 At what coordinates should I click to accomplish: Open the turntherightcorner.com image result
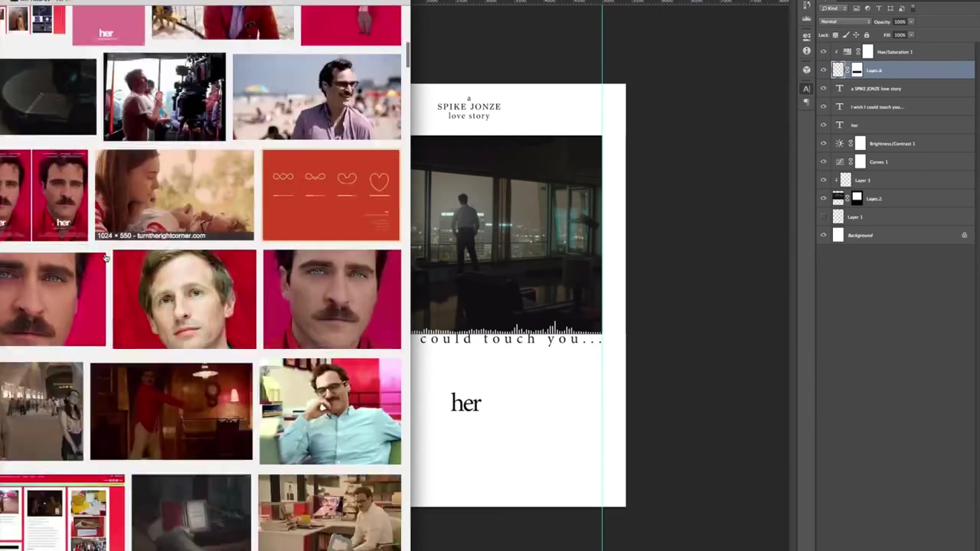175,195
